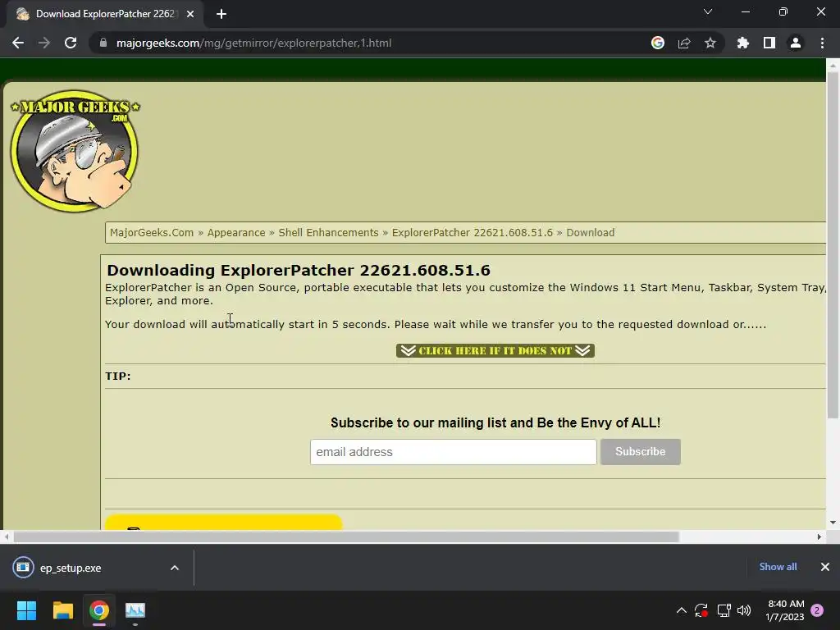Open File Explorer from taskbar
840x630 pixels.
point(62,610)
